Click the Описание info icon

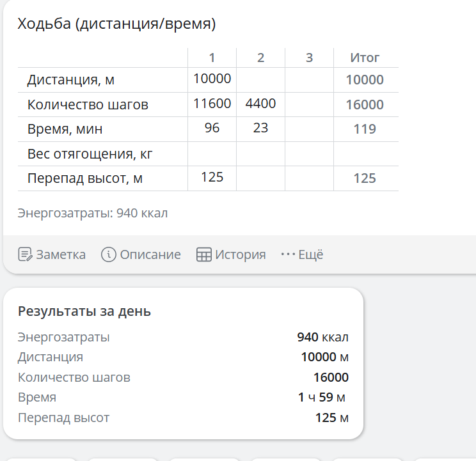(x=108, y=254)
